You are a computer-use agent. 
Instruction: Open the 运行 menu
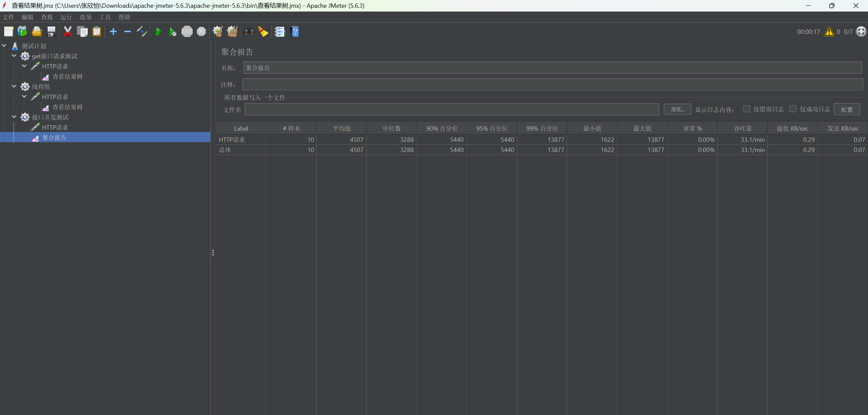coord(66,17)
